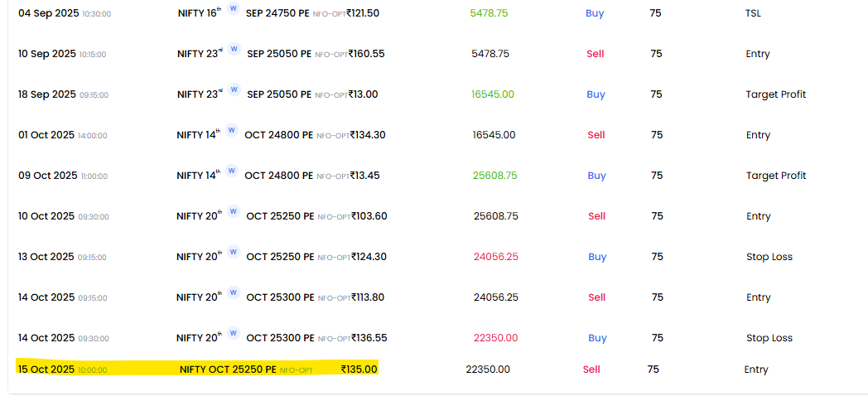Click W badge on 25300 PE ₹136.55 row
The image size is (868, 396).
(234, 334)
